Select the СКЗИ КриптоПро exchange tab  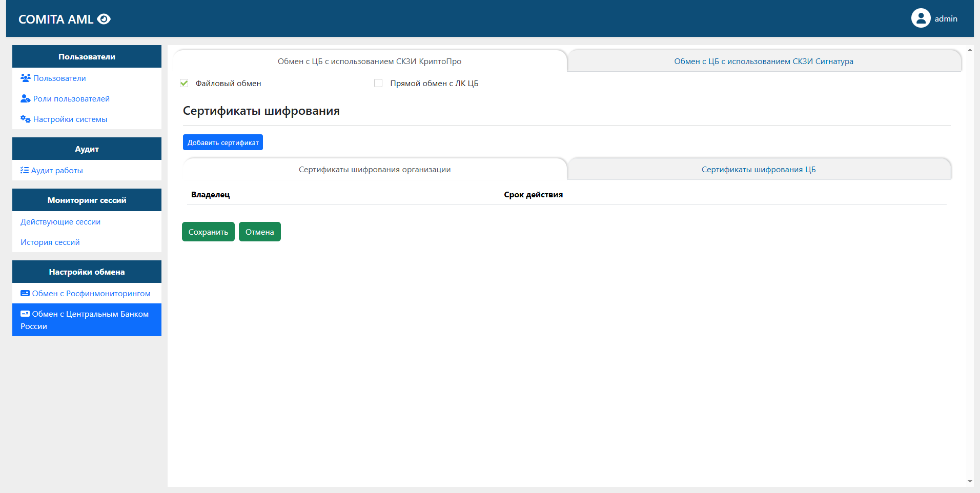coord(369,61)
